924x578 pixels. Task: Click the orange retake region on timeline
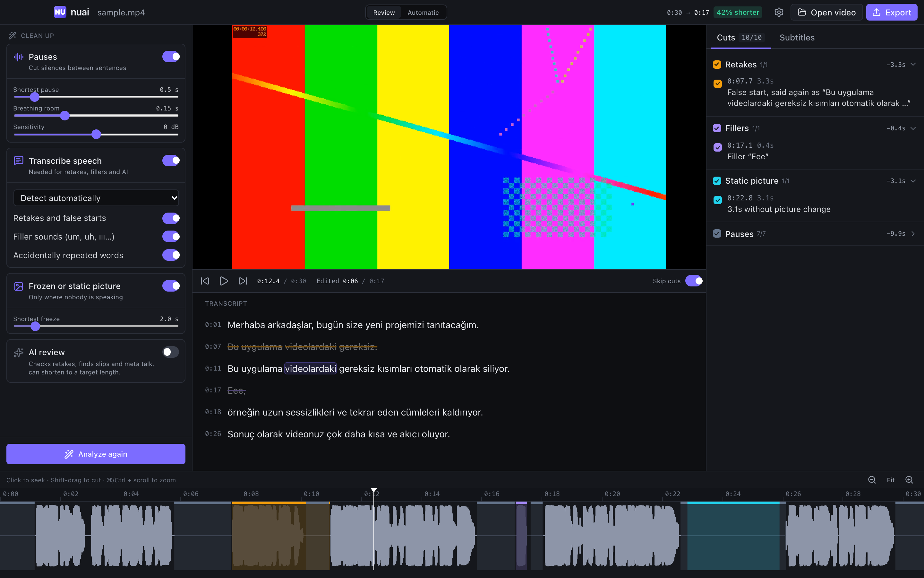(x=281, y=535)
